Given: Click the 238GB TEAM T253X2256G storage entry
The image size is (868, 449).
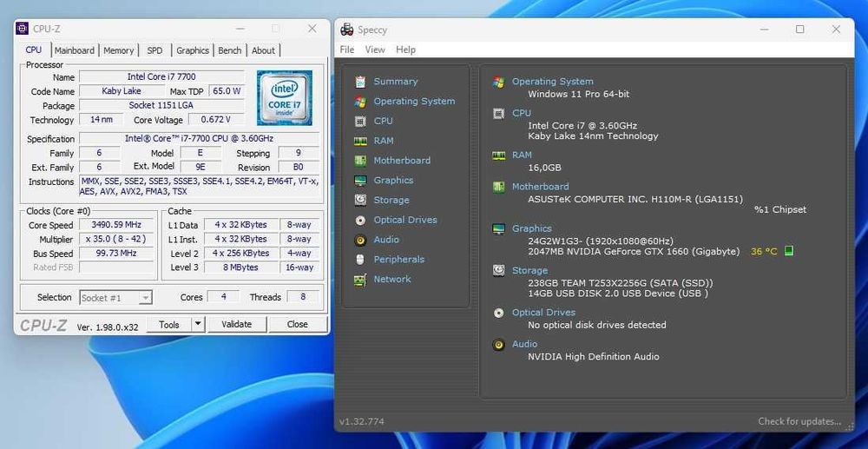Looking at the screenshot, I should tap(621, 283).
